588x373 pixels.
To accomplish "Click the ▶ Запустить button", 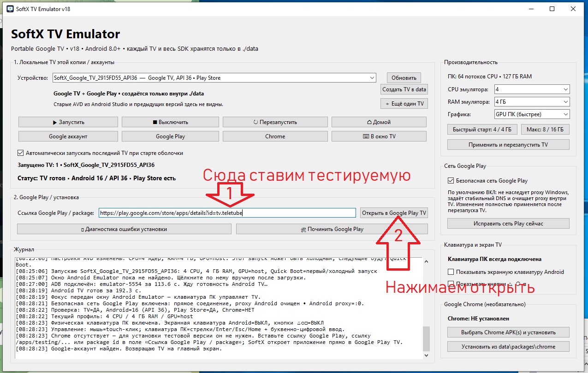I will coord(68,122).
